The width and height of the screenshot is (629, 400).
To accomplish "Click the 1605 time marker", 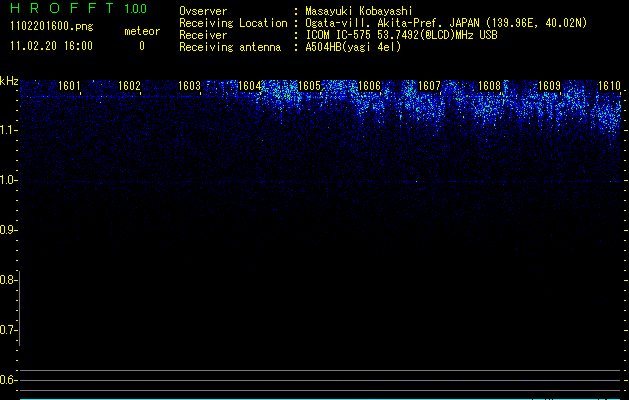I will coord(309,86).
